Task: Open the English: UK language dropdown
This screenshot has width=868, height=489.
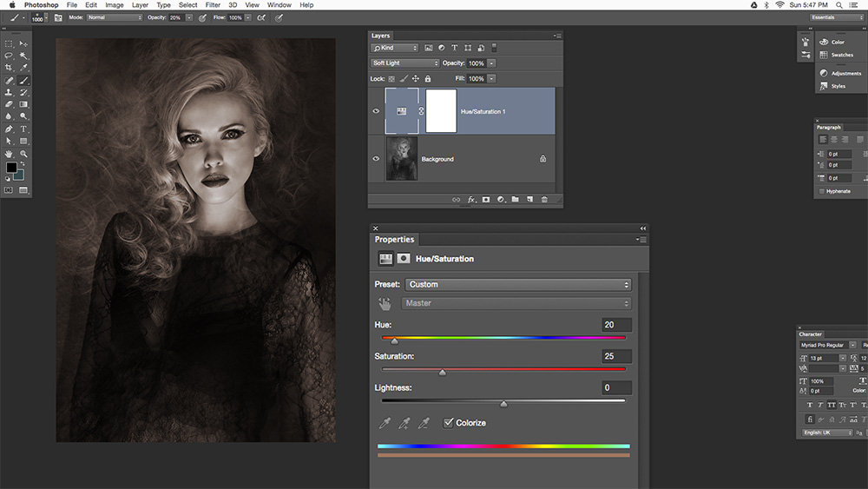Action: (827, 433)
